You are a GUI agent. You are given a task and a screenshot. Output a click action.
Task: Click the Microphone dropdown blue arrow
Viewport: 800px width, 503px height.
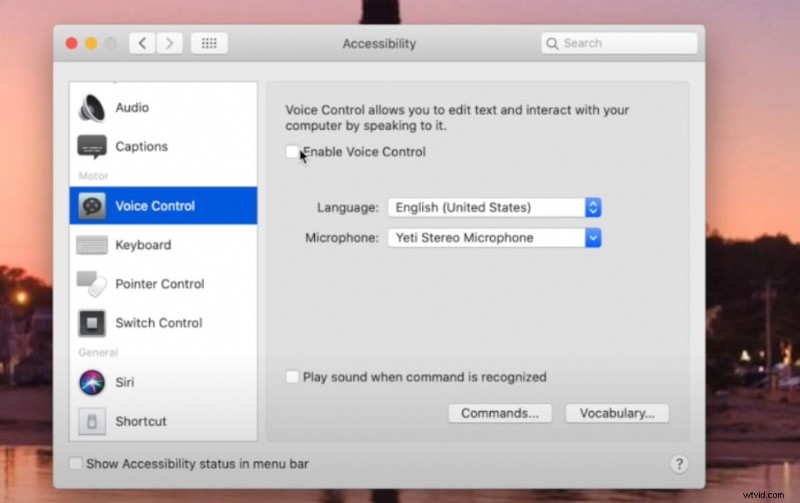click(593, 238)
